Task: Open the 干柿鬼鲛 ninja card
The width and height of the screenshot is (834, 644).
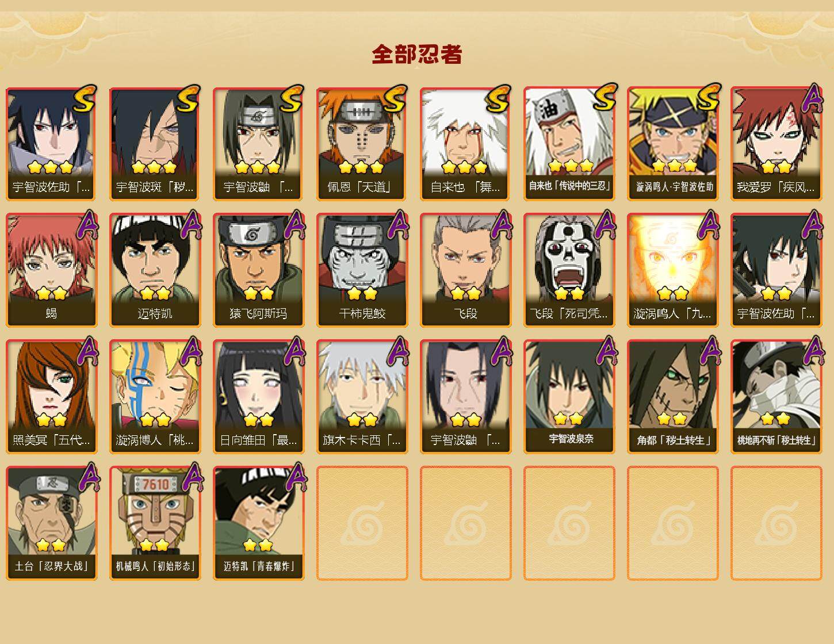Action: click(x=362, y=270)
